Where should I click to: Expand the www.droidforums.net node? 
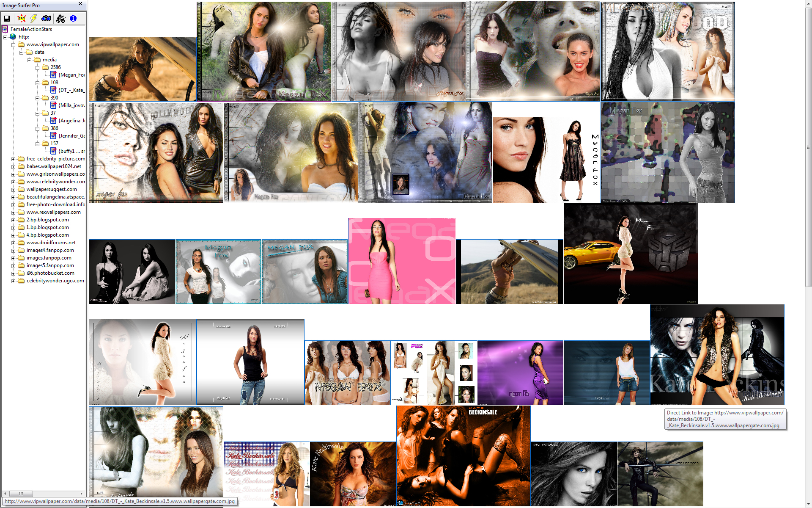click(13, 243)
